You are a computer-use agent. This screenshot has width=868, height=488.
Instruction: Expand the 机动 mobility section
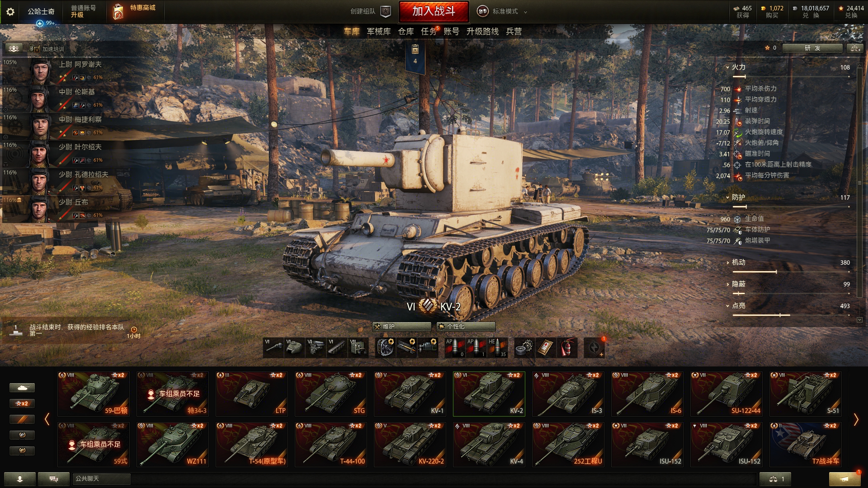735,263
